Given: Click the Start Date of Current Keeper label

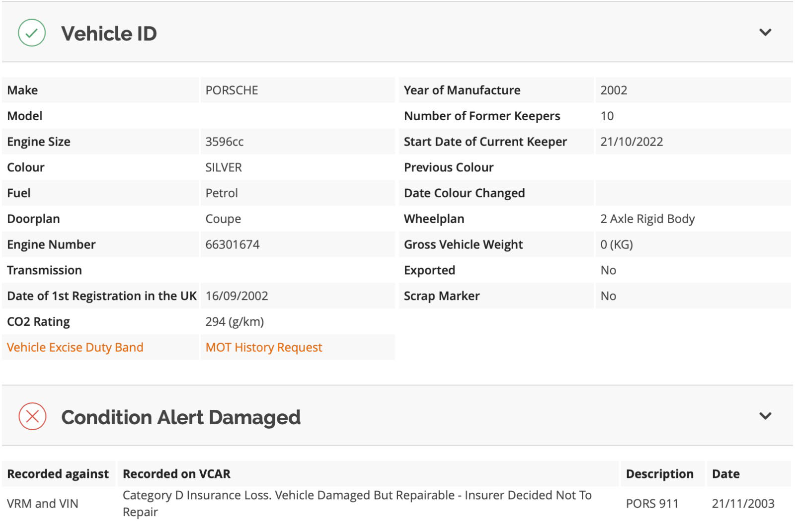Looking at the screenshot, I should tap(485, 142).
